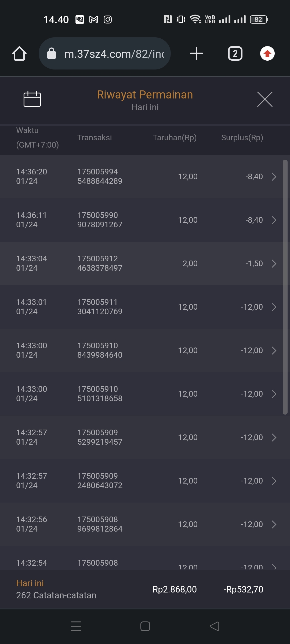
Task: Open Android recent apps menu icon
Action: pos(76,626)
